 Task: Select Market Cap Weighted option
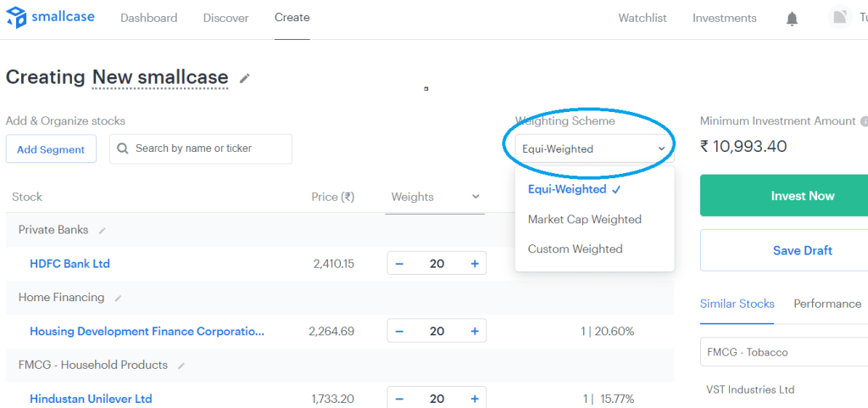tap(585, 219)
